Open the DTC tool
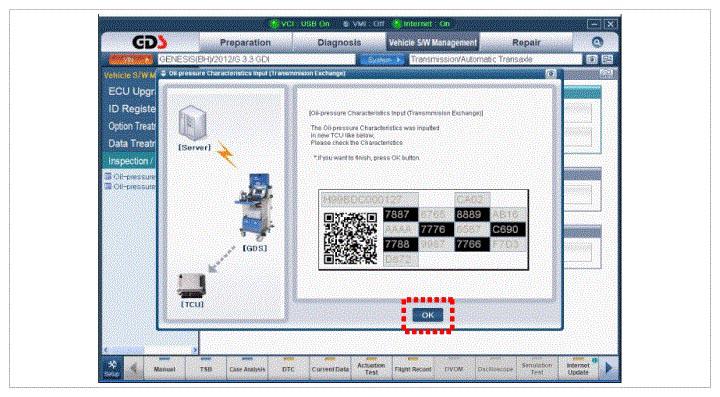 (x=288, y=368)
